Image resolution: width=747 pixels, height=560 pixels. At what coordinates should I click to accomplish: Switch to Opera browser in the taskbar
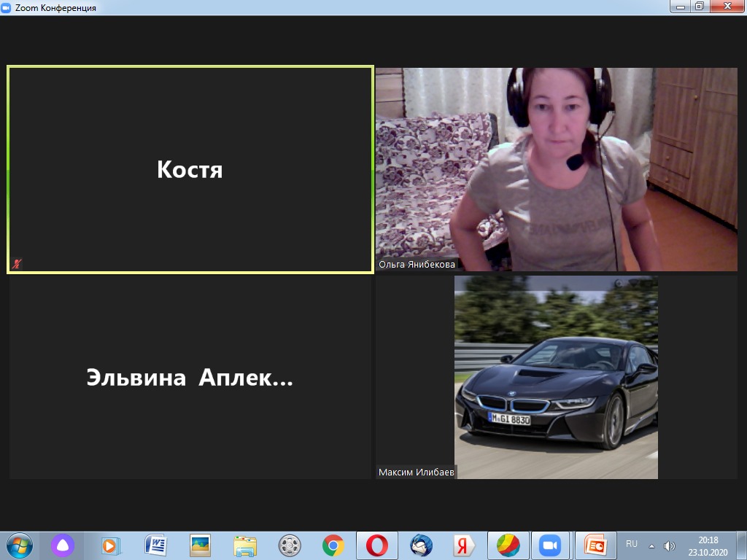click(x=376, y=545)
